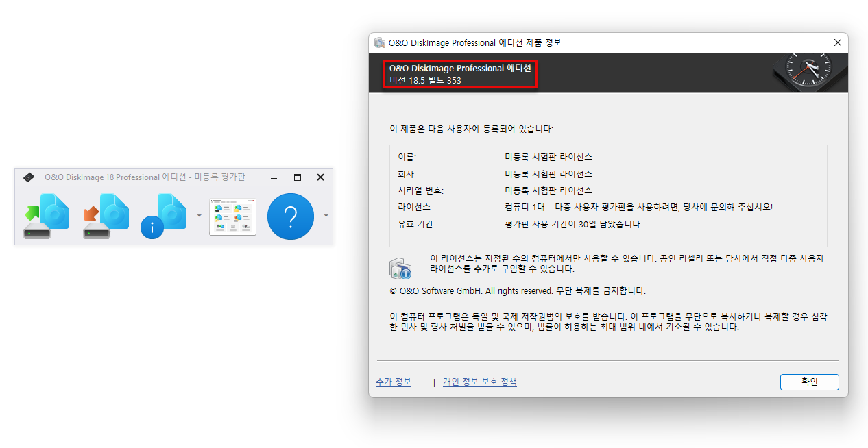This screenshot has width=868, height=448.
Task: Open the blue help question mark icon
Action: click(291, 216)
